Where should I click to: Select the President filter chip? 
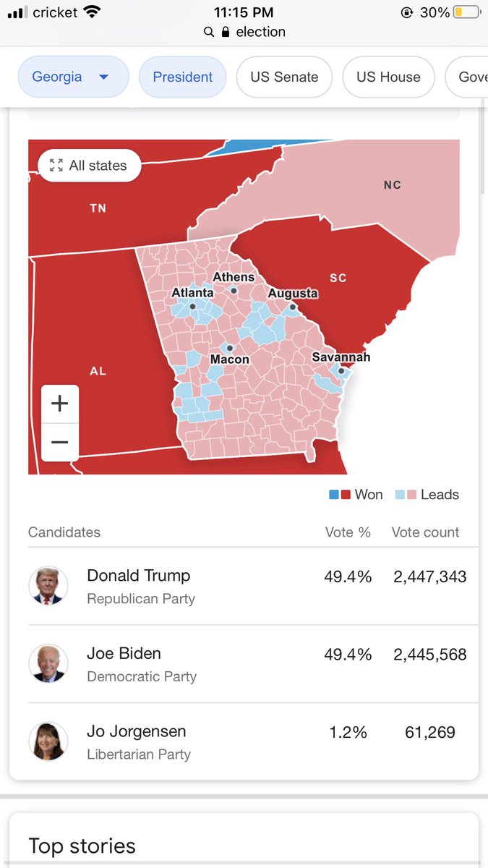[x=183, y=77]
